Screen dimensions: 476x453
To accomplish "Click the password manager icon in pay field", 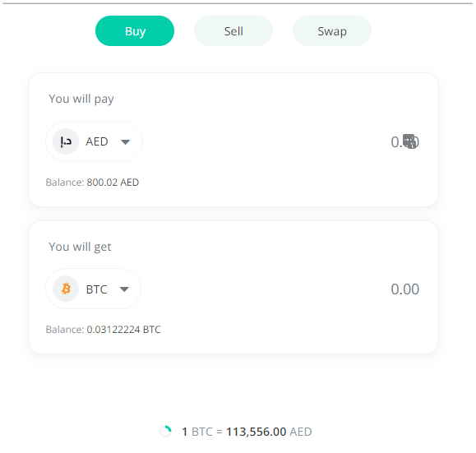I will click(410, 141).
